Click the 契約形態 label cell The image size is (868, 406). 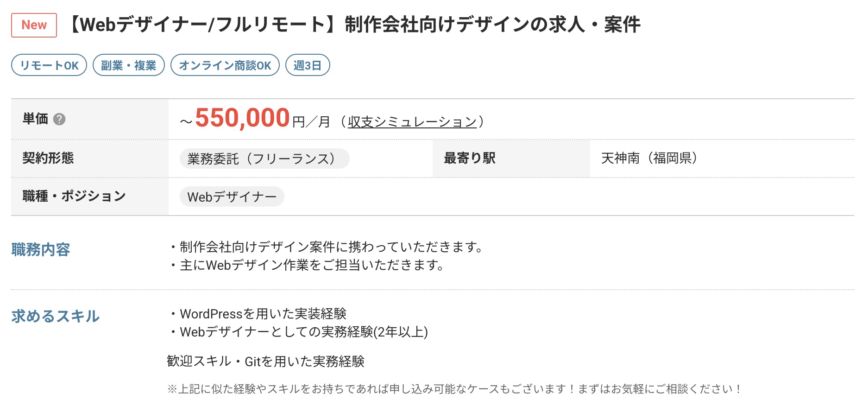tap(90, 159)
